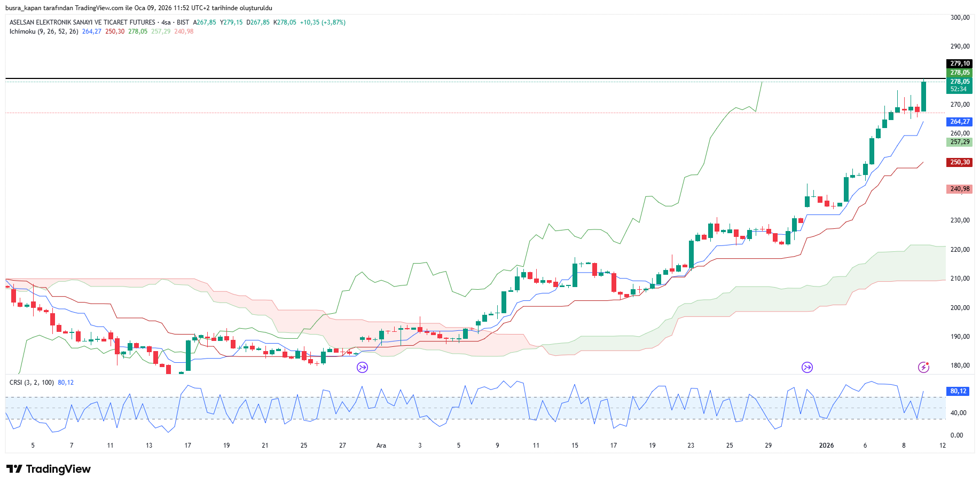Click the purple event marker just before 2026

[807, 367]
